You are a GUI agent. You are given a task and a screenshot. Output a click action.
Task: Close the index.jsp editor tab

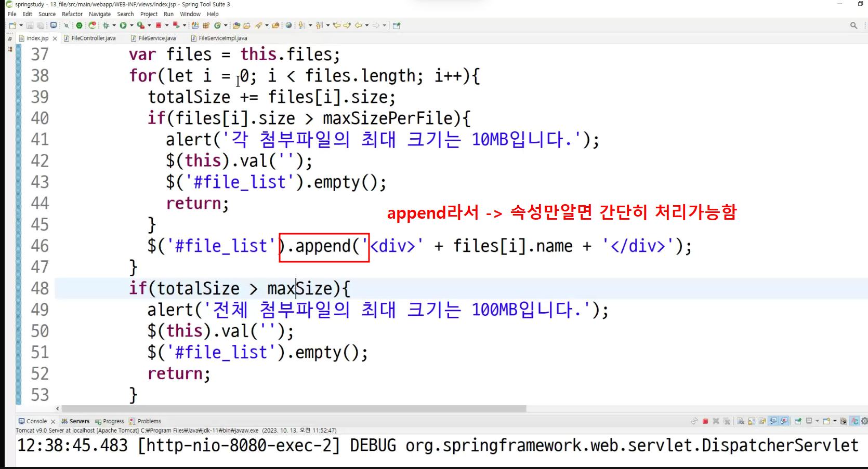[55, 38]
